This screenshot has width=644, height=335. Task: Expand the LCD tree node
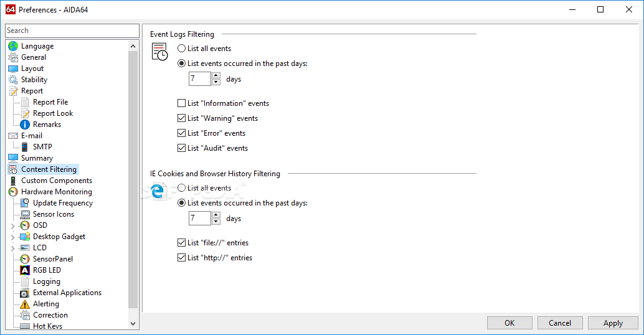[12, 248]
